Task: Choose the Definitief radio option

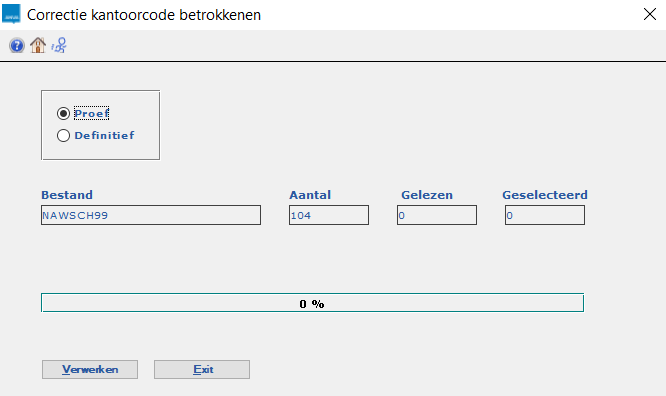Action: click(x=63, y=136)
